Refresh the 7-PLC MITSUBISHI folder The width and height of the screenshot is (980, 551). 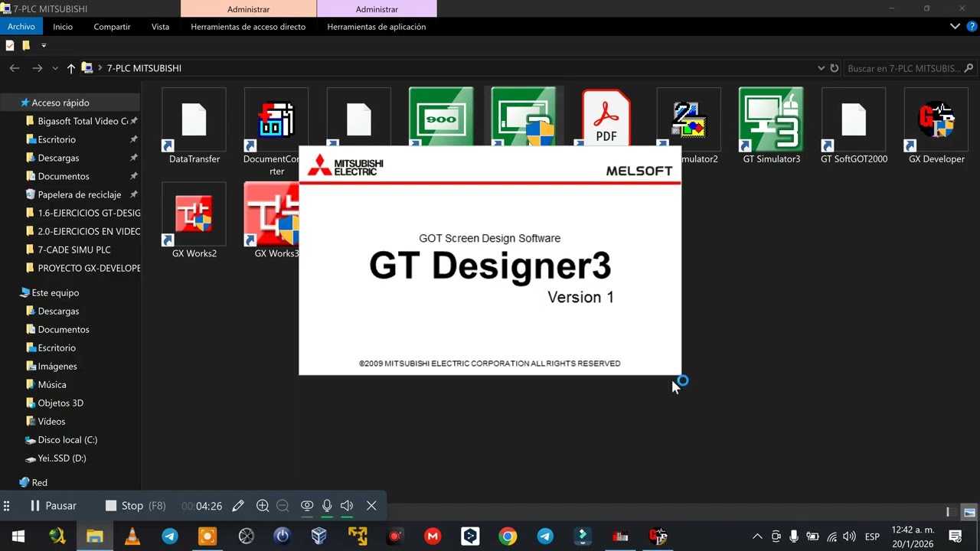click(835, 68)
